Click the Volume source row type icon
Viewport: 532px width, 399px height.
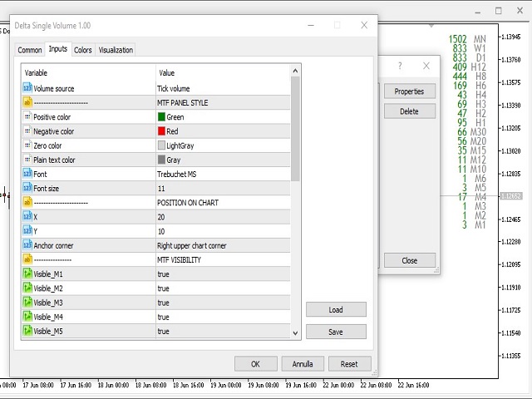[27, 88]
